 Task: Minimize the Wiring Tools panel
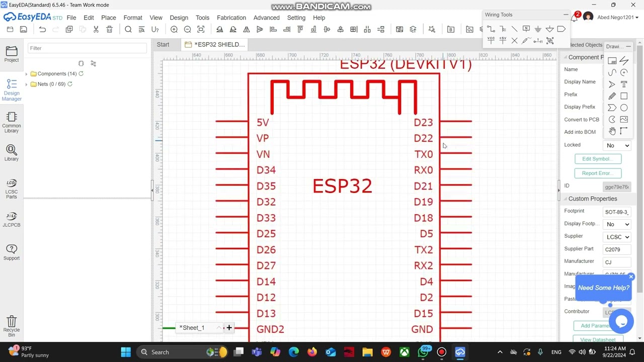[x=567, y=15]
